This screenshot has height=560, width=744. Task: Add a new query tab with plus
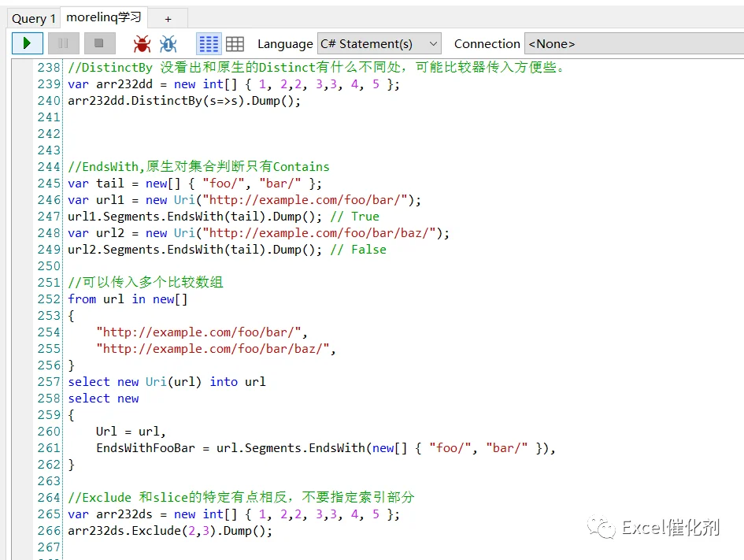tap(168, 19)
